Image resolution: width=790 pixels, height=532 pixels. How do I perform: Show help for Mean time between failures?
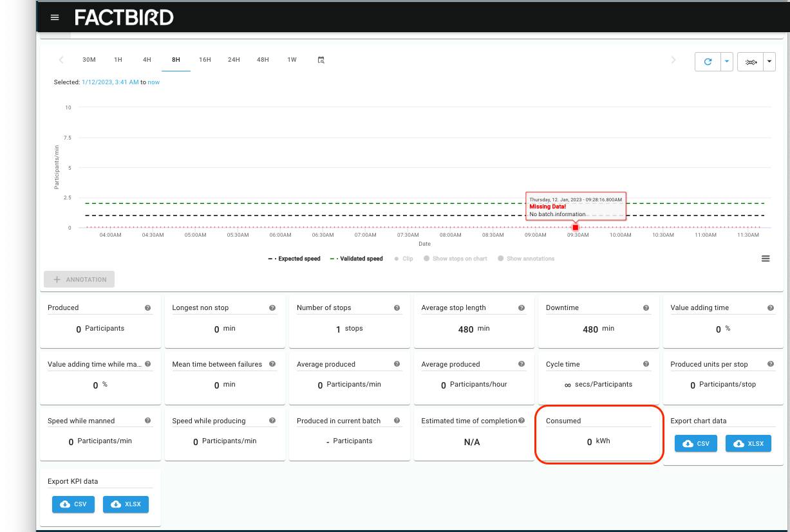272,364
